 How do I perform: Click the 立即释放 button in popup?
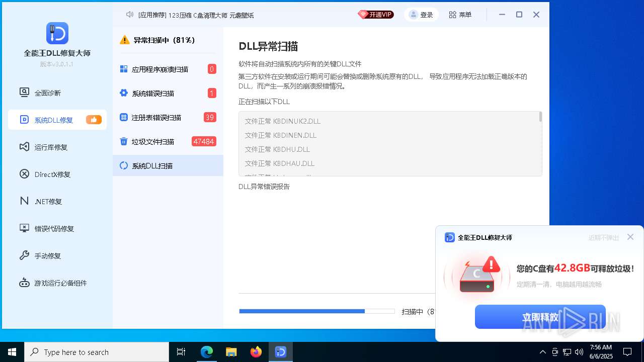point(540,317)
